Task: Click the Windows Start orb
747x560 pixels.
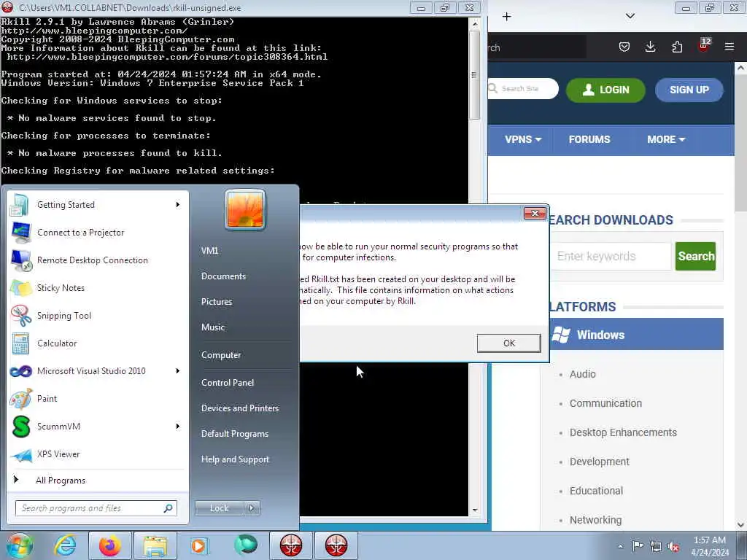Action: (19, 545)
